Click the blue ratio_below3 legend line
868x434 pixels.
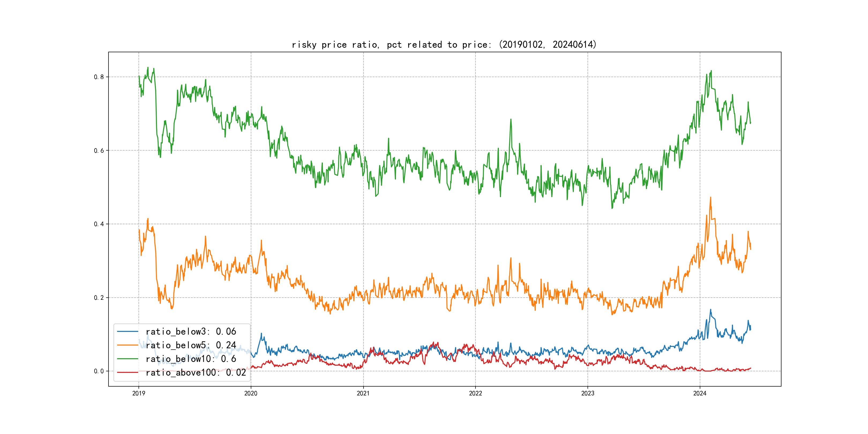click(127, 332)
